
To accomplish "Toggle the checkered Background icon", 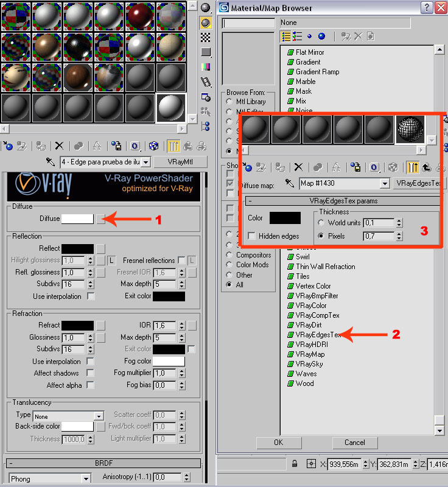I will point(205,38).
